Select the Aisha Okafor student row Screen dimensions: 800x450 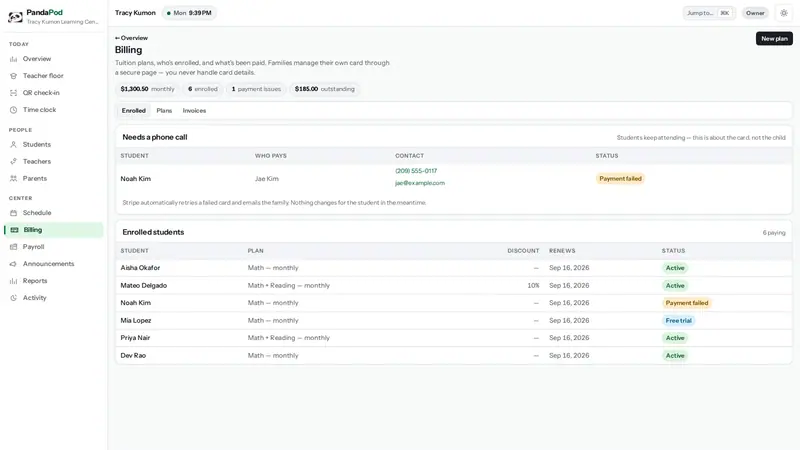454,268
